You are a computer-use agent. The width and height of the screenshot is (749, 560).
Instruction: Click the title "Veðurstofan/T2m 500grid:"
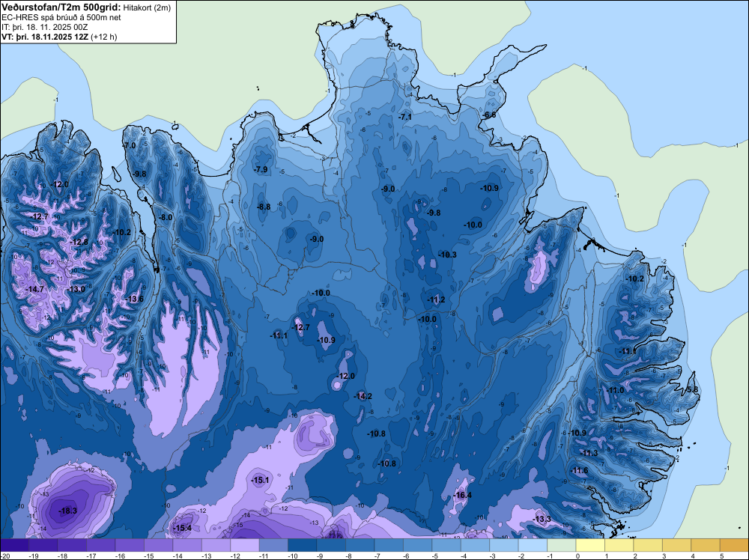61,7
